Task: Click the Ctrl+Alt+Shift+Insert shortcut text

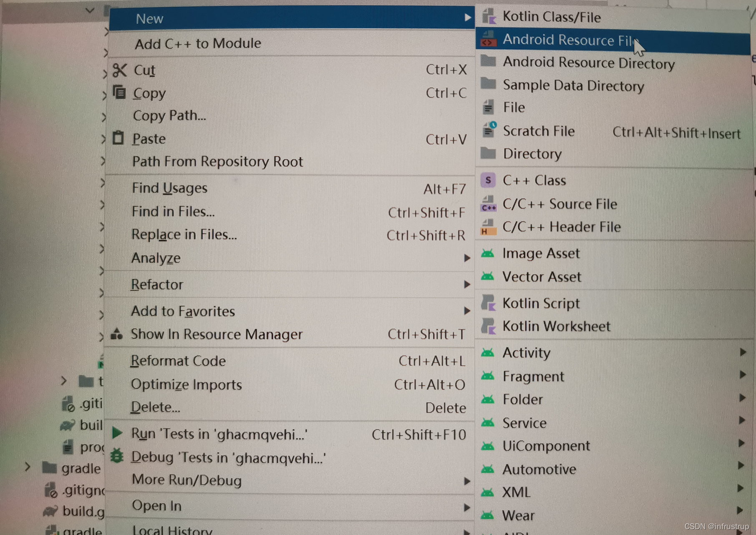Action: point(676,133)
